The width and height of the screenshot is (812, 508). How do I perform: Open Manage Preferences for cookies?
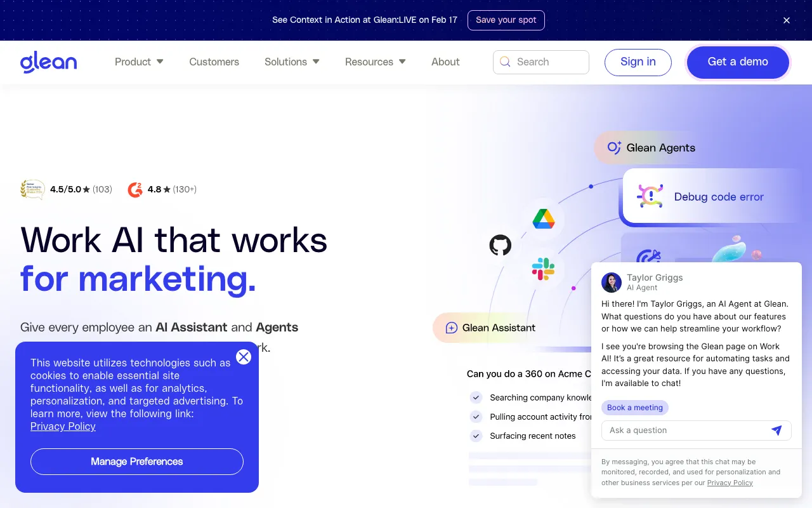137,462
